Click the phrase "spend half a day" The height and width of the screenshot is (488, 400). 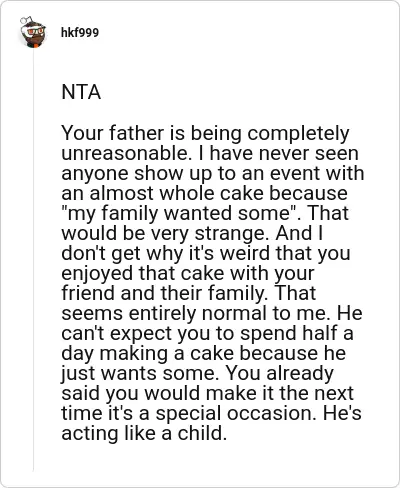coord(297,334)
